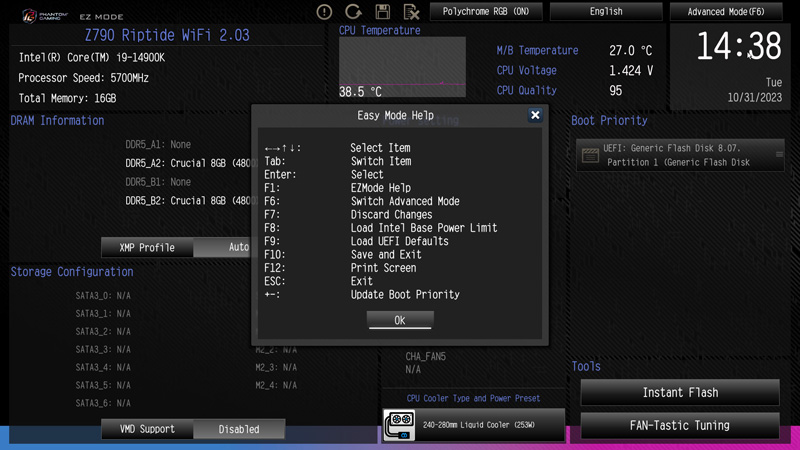The width and height of the screenshot is (800, 450).
Task: Toggle Polychrome RGB (ON) button
Action: [486, 11]
